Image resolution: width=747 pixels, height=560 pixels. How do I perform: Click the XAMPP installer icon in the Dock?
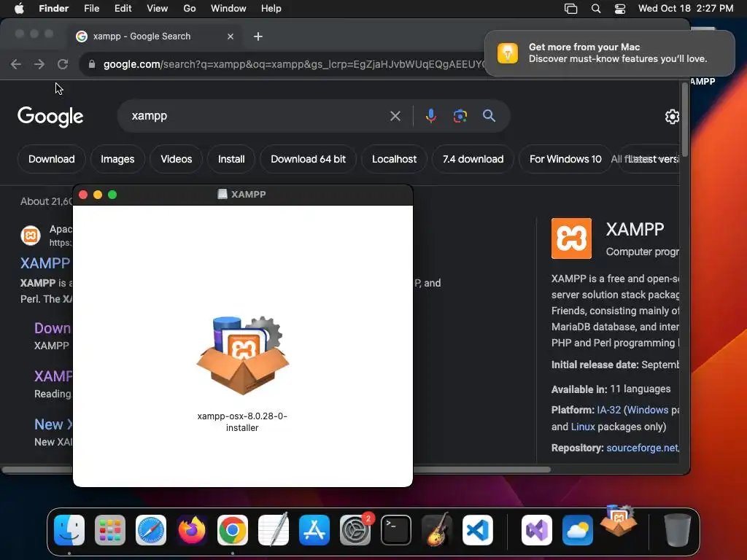tap(619, 521)
